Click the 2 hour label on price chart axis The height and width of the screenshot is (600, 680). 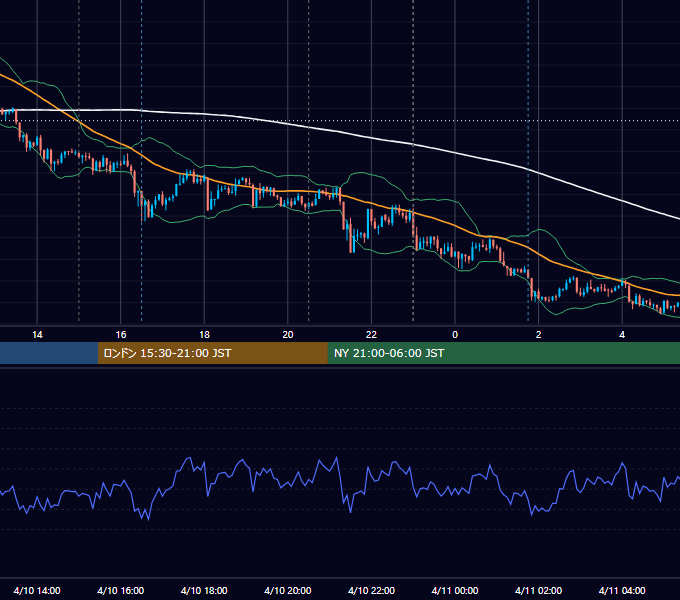tap(539, 335)
